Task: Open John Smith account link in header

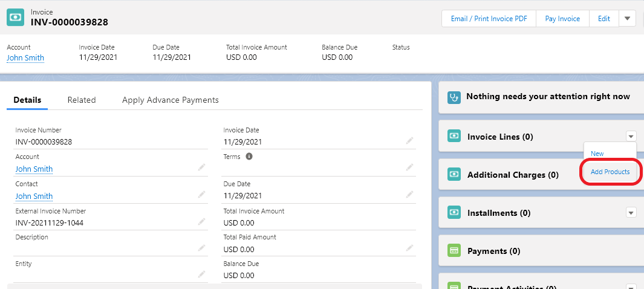Action: click(25, 58)
